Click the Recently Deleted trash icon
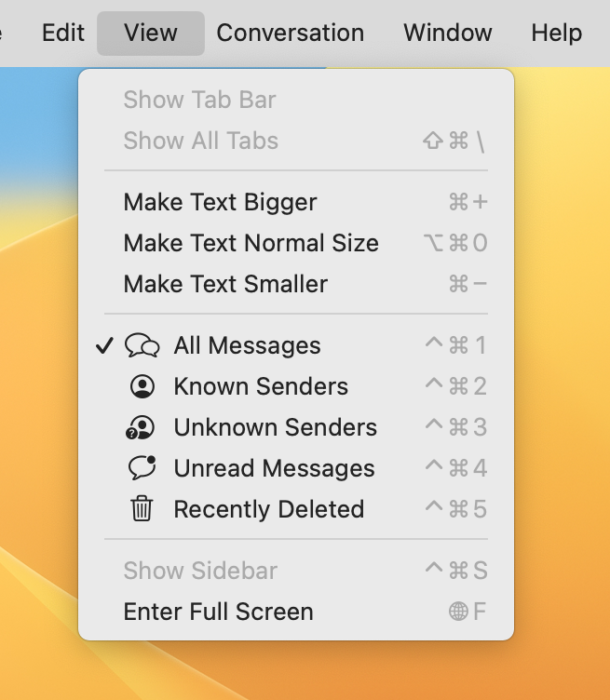610x700 pixels. (x=142, y=508)
